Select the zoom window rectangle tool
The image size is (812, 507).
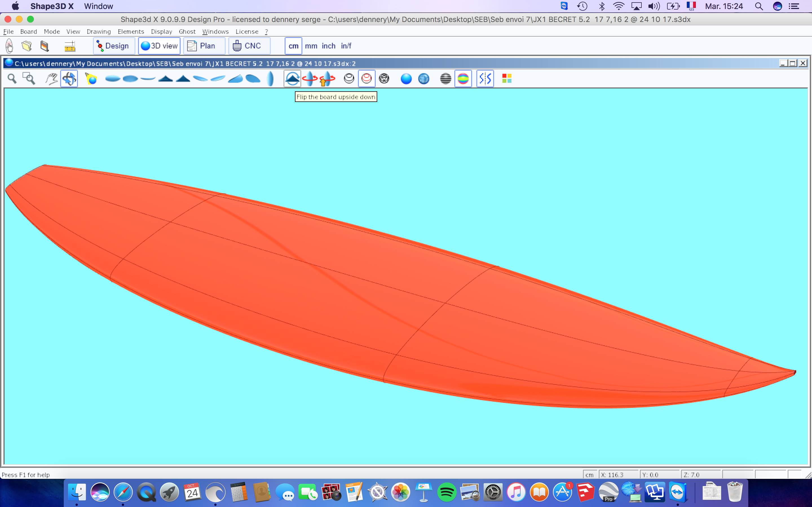(29, 79)
